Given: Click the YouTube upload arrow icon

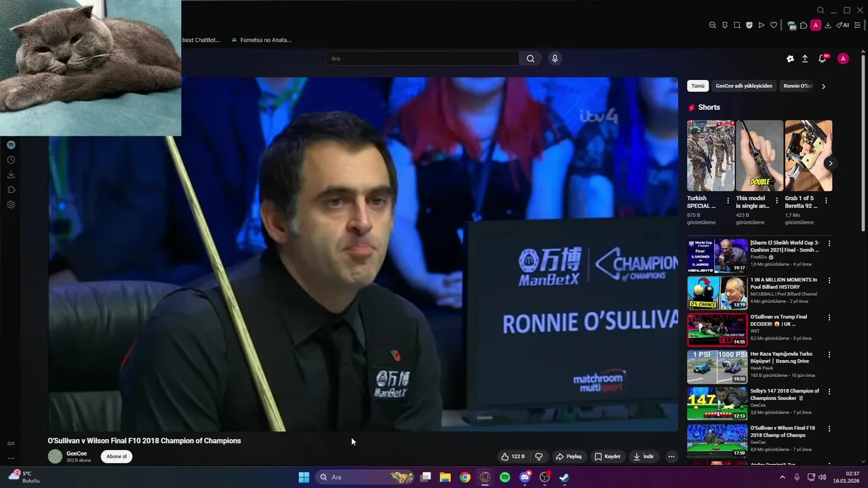Looking at the screenshot, I should pyautogui.click(x=805, y=59).
